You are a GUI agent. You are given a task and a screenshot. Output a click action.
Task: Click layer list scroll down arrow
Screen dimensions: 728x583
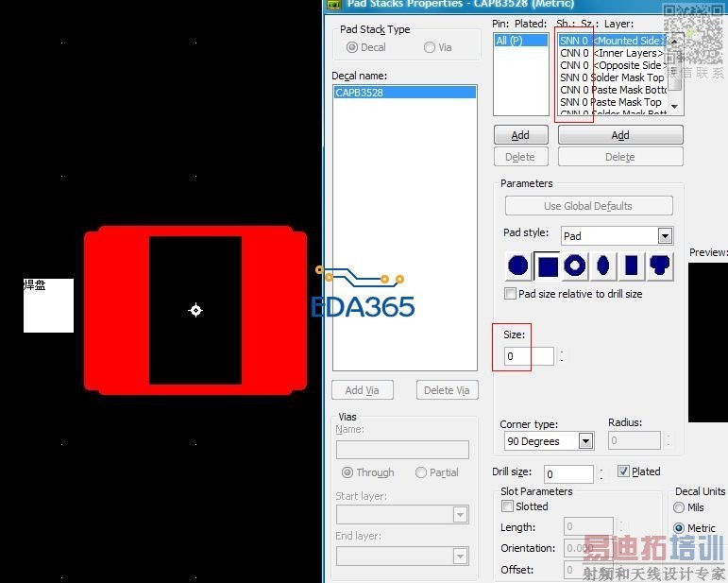tap(674, 107)
